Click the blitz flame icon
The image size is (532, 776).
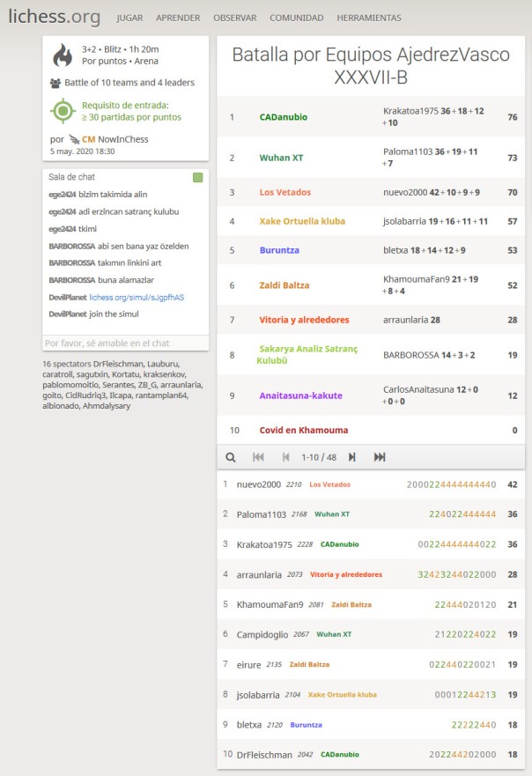coord(63,55)
